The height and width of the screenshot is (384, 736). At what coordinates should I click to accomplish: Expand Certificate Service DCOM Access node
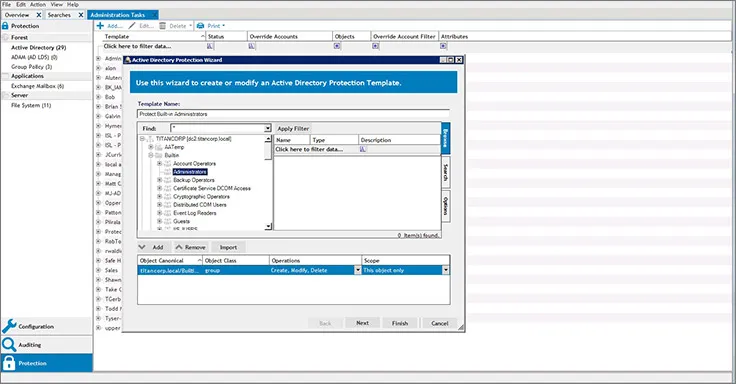[x=160, y=188]
